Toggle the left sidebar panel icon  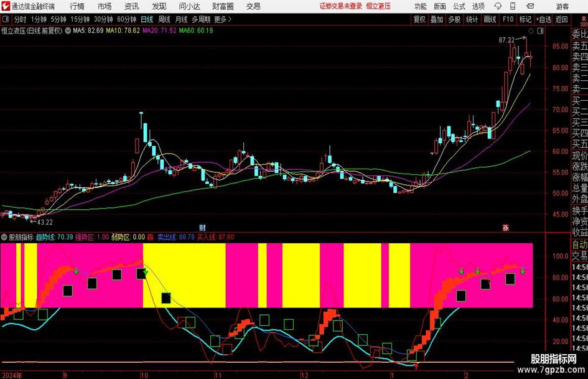(x=5, y=19)
